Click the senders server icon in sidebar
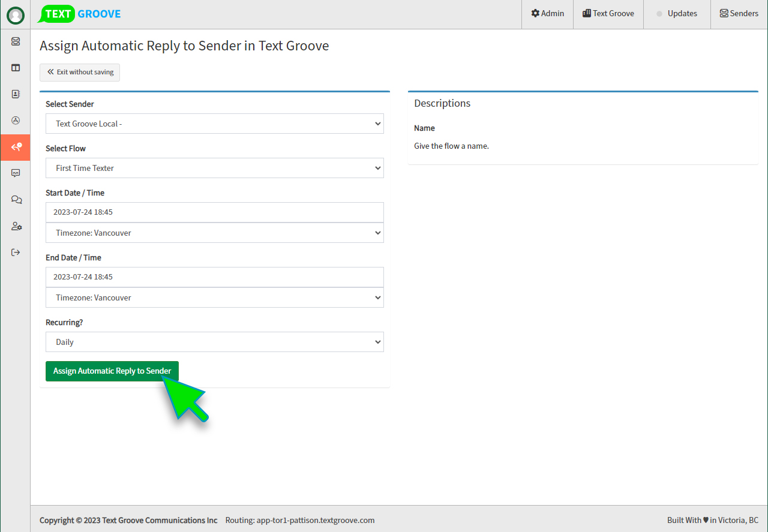Viewport: 768px width, 532px height. 16,41
